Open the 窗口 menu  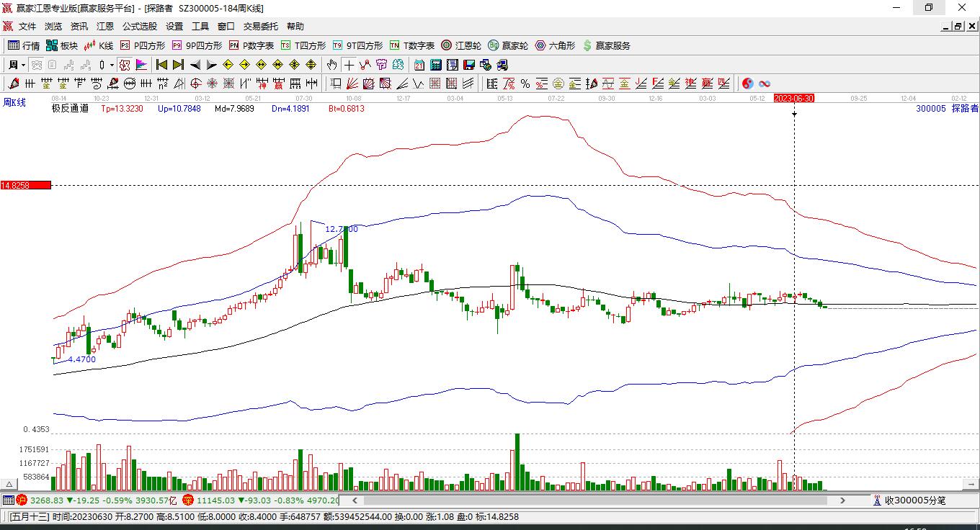point(226,27)
